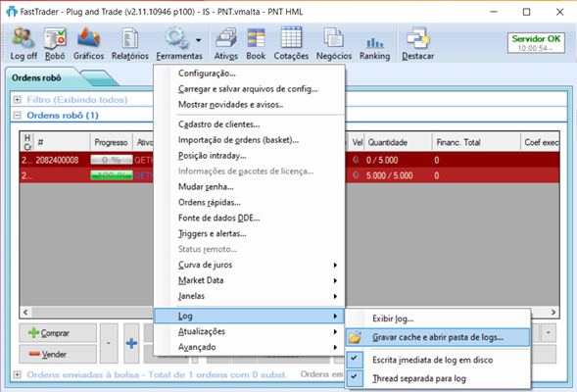Image resolution: width=577 pixels, height=392 pixels.
Task: Click the blue plus icon button
Action: pyautogui.click(x=131, y=343)
